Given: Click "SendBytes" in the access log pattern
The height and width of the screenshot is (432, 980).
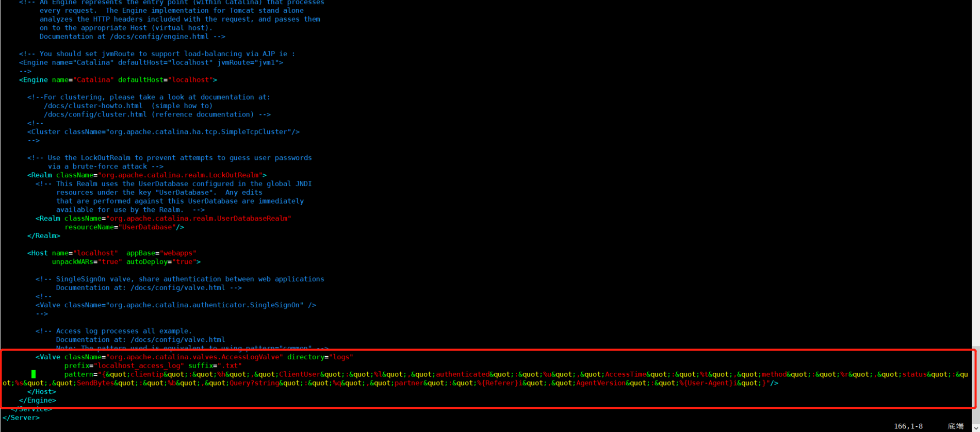Looking at the screenshot, I should click(95, 383).
